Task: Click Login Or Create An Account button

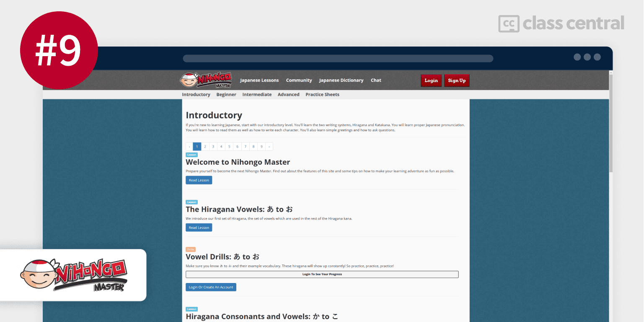Action: (x=211, y=287)
